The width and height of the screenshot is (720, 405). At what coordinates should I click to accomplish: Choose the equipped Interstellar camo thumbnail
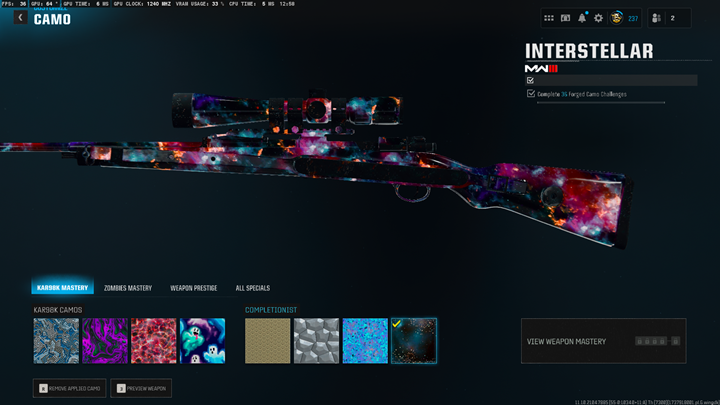click(414, 341)
